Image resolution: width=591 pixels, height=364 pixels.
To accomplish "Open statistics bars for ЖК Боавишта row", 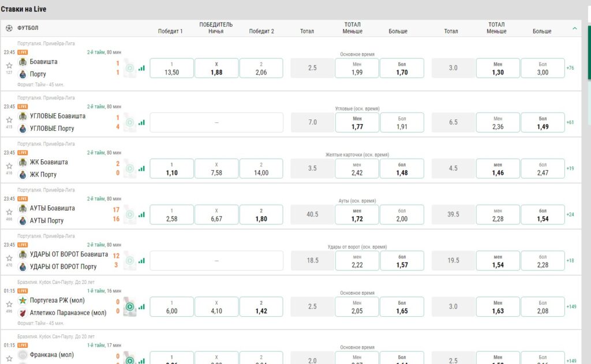I will point(141,168).
